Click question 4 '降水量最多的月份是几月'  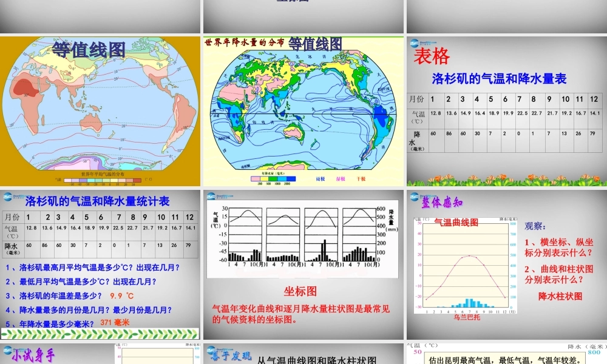(89, 310)
